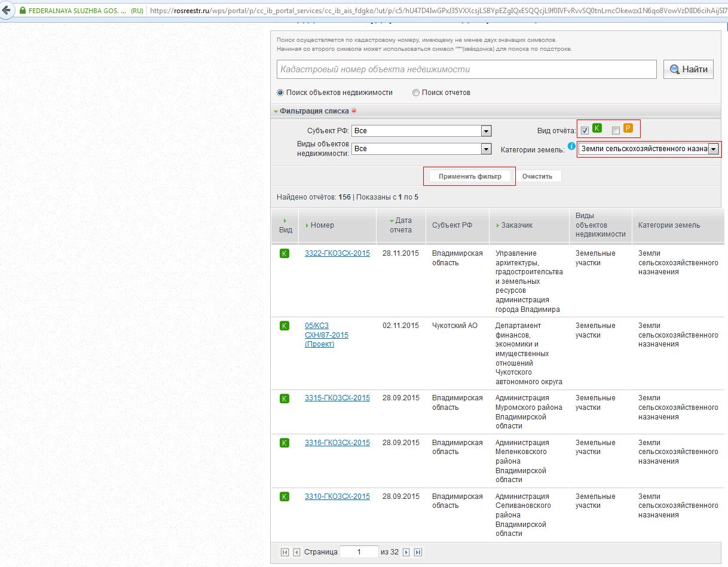Image resolution: width=728 pixels, height=567 pixels.
Task: Open Виды объектов недвижимости dropdown
Action: (486, 149)
